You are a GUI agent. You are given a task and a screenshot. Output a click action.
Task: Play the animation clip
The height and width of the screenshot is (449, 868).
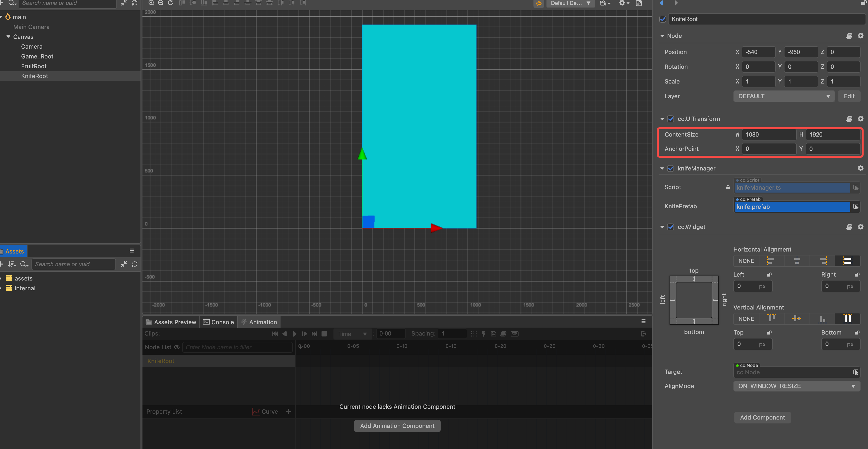click(294, 334)
